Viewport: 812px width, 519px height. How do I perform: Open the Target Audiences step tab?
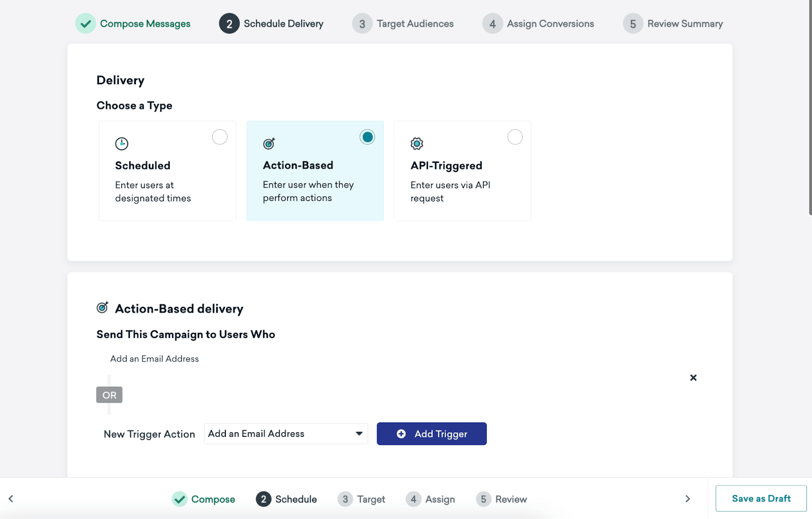[403, 23]
